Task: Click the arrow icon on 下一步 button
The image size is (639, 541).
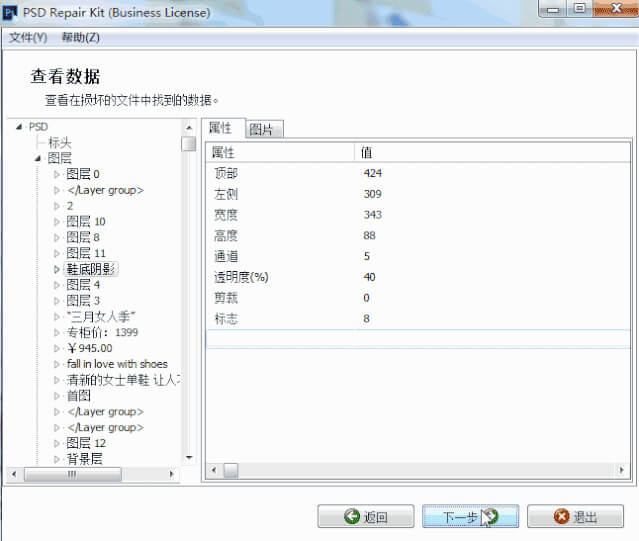Action: click(x=492, y=517)
